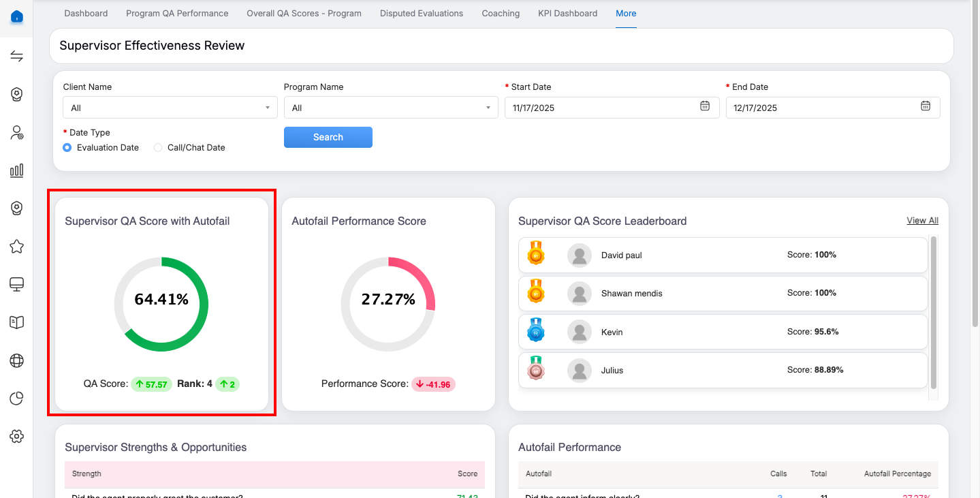Toggle the sidebar collapse arrows icon
980x498 pixels.
pyautogui.click(x=17, y=57)
